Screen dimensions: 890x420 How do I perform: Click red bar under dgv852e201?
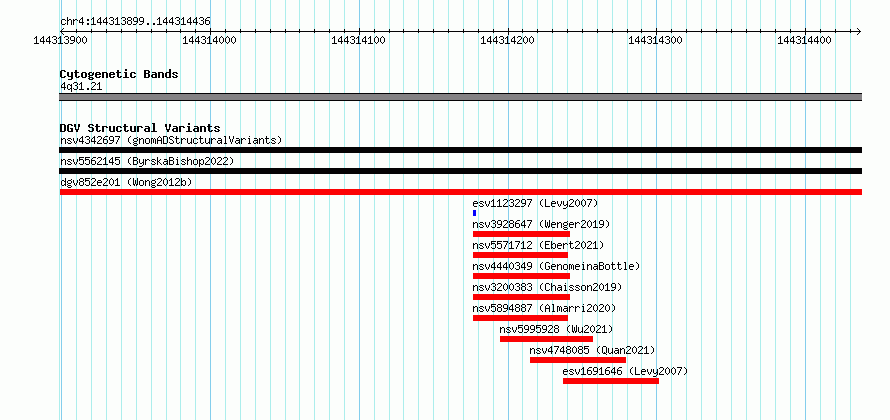tap(461, 192)
